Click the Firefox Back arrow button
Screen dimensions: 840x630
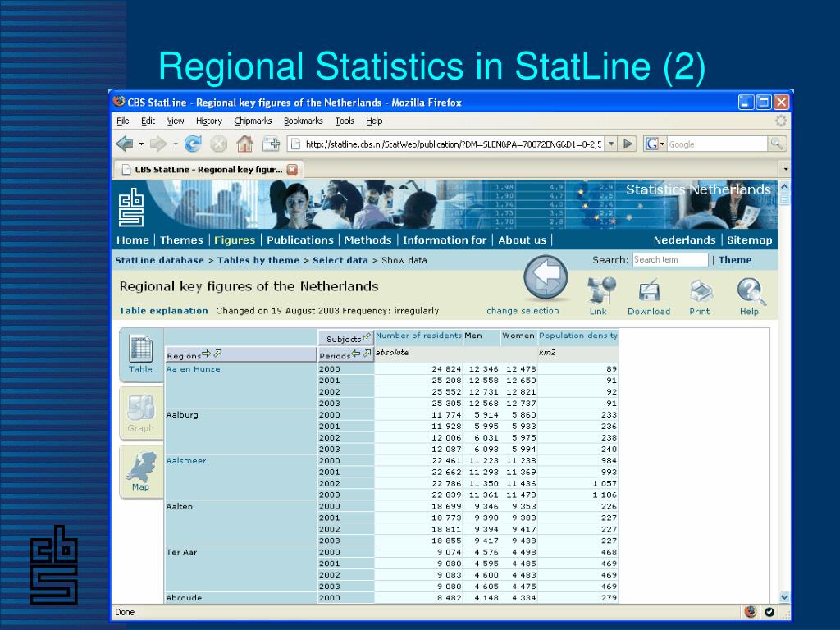pos(125,144)
